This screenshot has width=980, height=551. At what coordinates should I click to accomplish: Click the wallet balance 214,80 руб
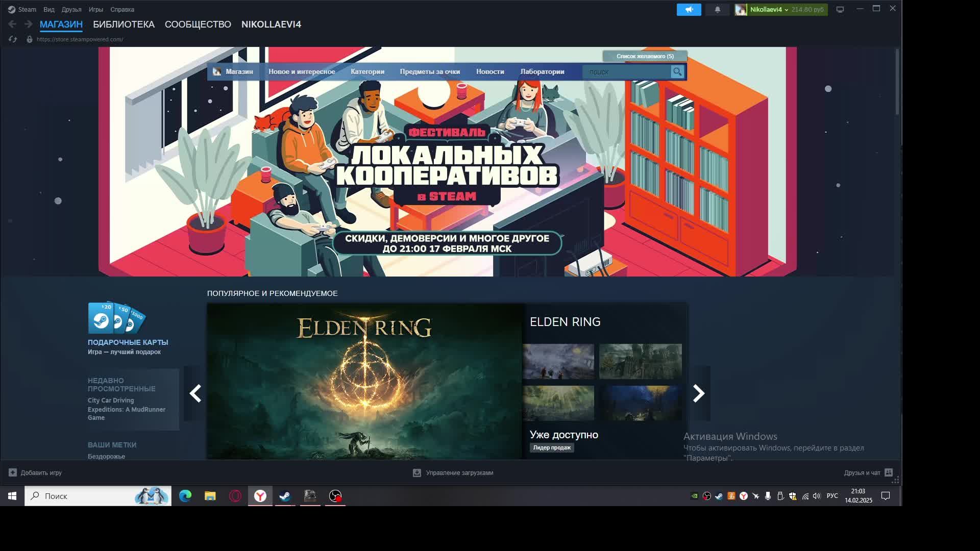click(807, 10)
